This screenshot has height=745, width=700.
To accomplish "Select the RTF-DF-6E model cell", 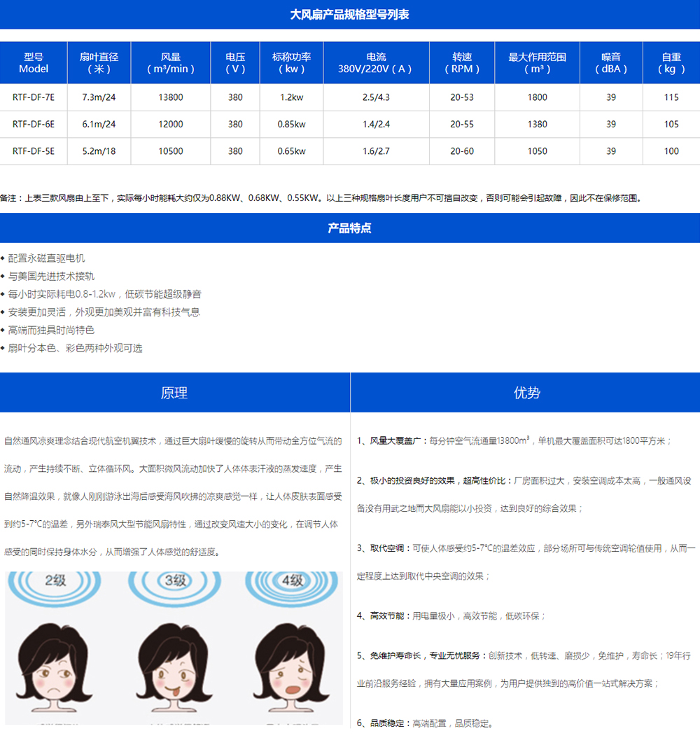I will click(x=34, y=124).
